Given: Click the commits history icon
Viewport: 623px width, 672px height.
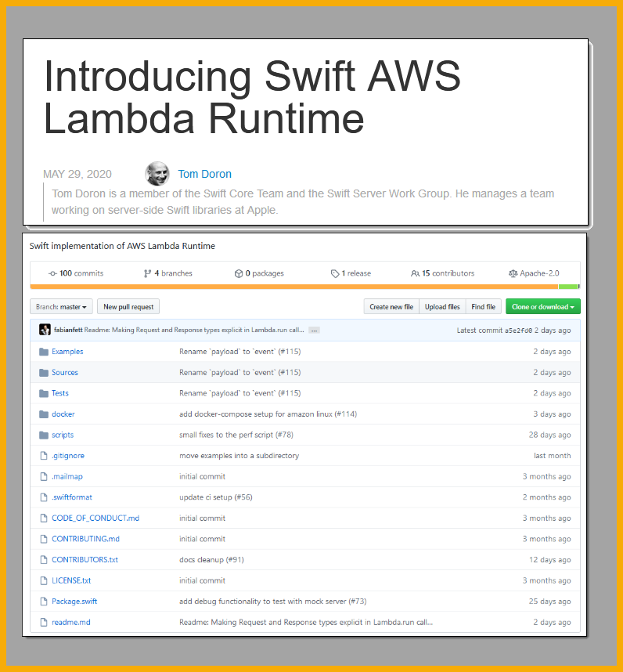Looking at the screenshot, I should tap(52, 273).
